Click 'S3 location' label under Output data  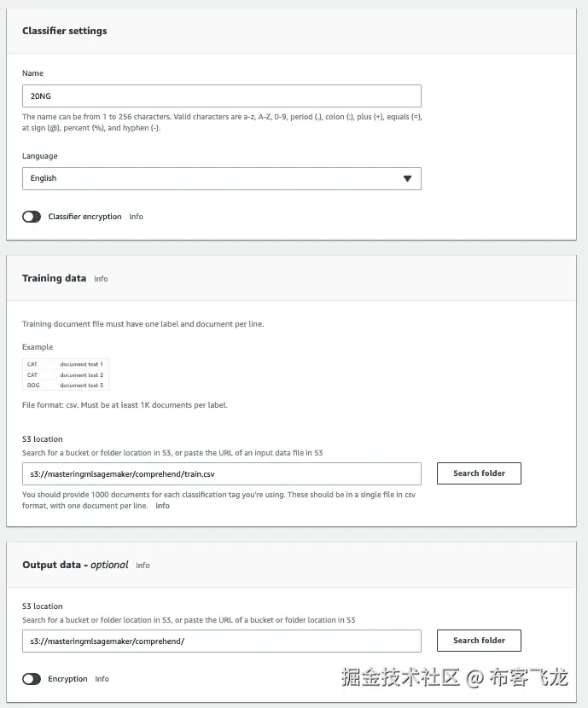tap(43, 606)
